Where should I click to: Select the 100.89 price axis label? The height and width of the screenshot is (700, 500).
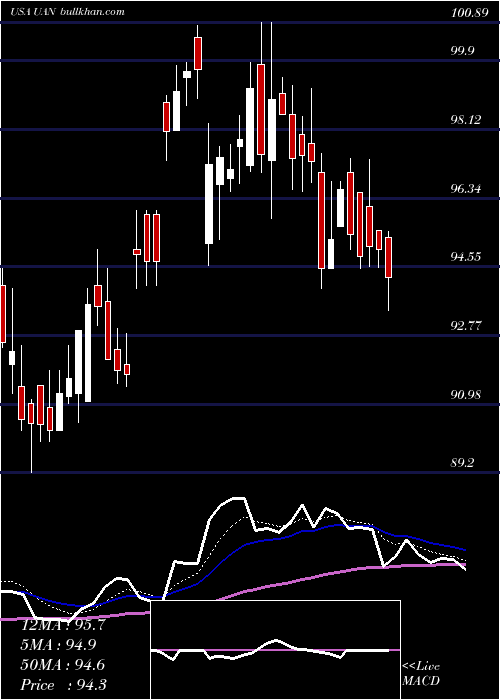pyautogui.click(x=469, y=13)
